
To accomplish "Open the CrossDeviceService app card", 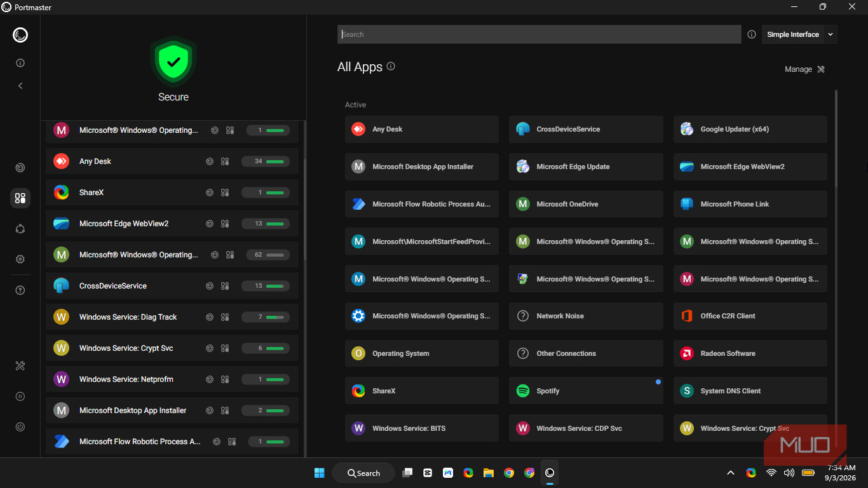I will click(586, 129).
